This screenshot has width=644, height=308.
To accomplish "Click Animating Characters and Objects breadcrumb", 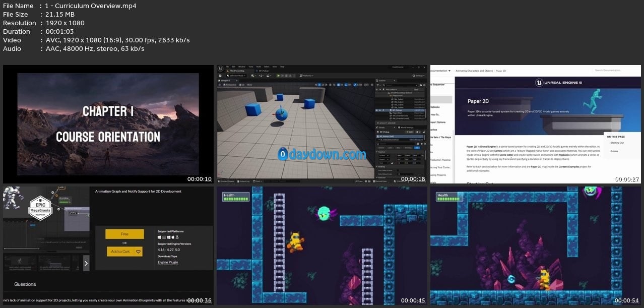I will tap(474, 71).
